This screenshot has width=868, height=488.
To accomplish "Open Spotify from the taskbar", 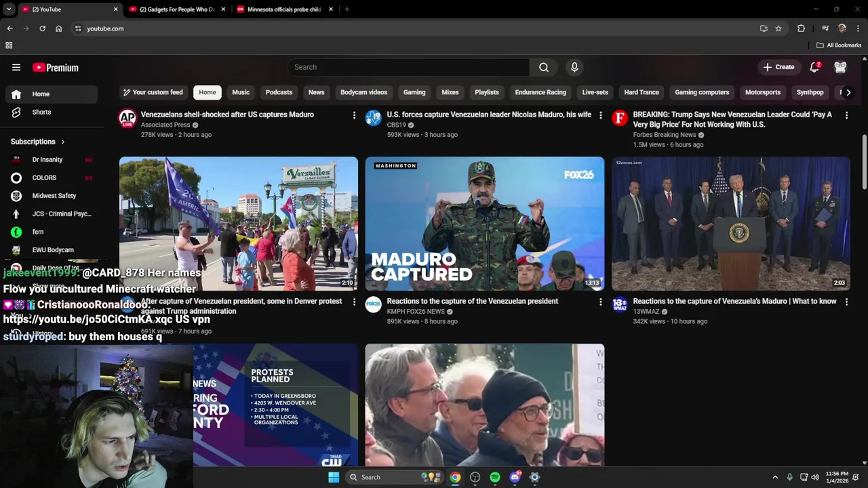I will (x=495, y=477).
